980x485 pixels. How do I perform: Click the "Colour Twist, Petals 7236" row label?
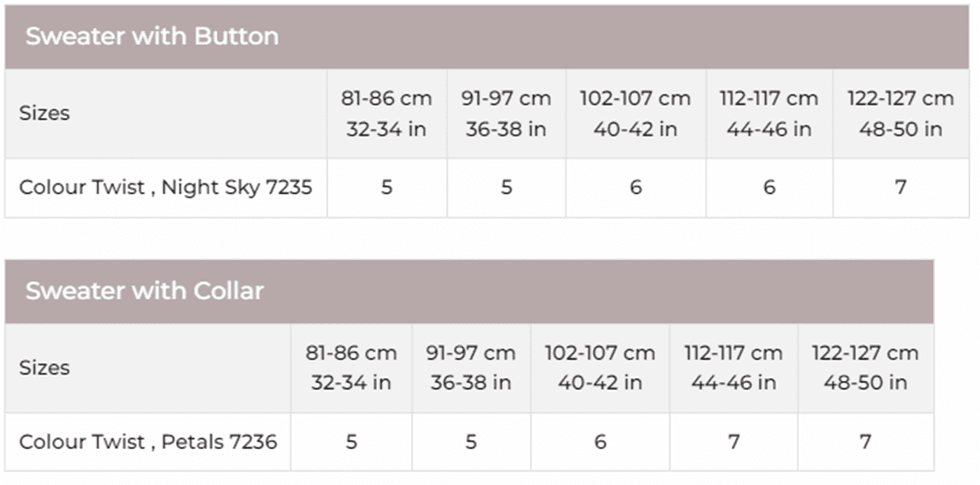pyautogui.click(x=148, y=441)
